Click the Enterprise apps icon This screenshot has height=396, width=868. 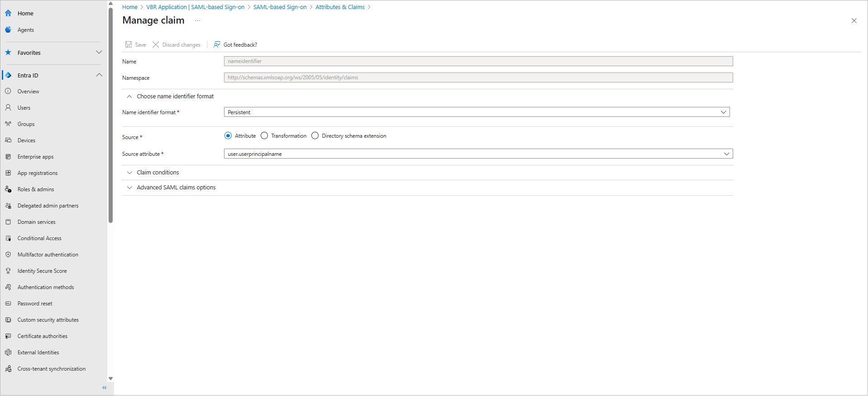click(8, 156)
